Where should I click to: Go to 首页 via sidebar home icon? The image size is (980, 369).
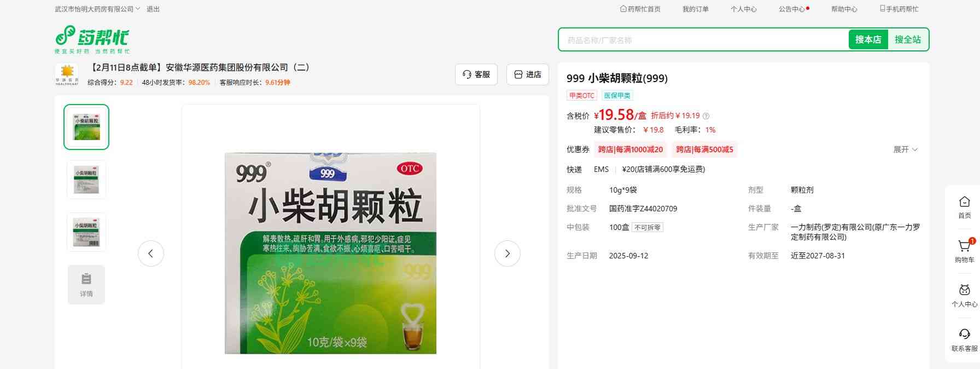pyautogui.click(x=964, y=207)
